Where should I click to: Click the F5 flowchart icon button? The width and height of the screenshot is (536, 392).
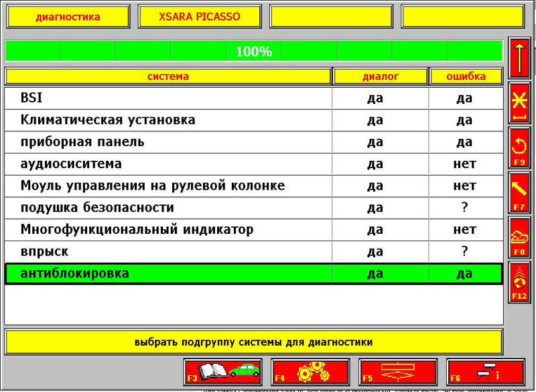(398, 372)
